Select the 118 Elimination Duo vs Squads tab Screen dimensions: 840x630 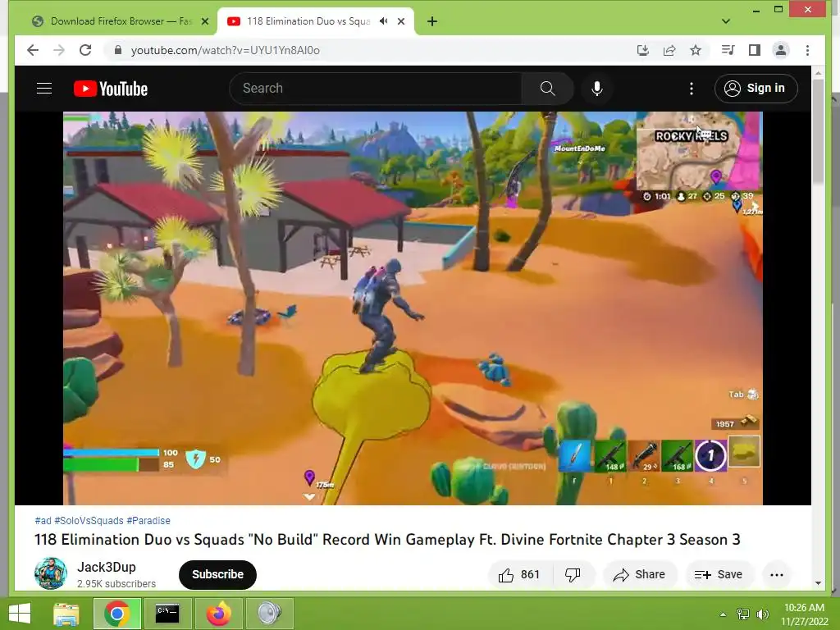(x=308, y=21)
